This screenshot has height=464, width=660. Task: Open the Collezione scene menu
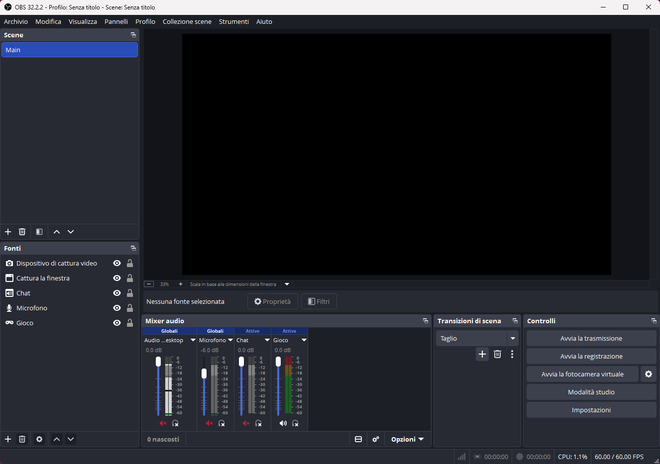point(187,21)
